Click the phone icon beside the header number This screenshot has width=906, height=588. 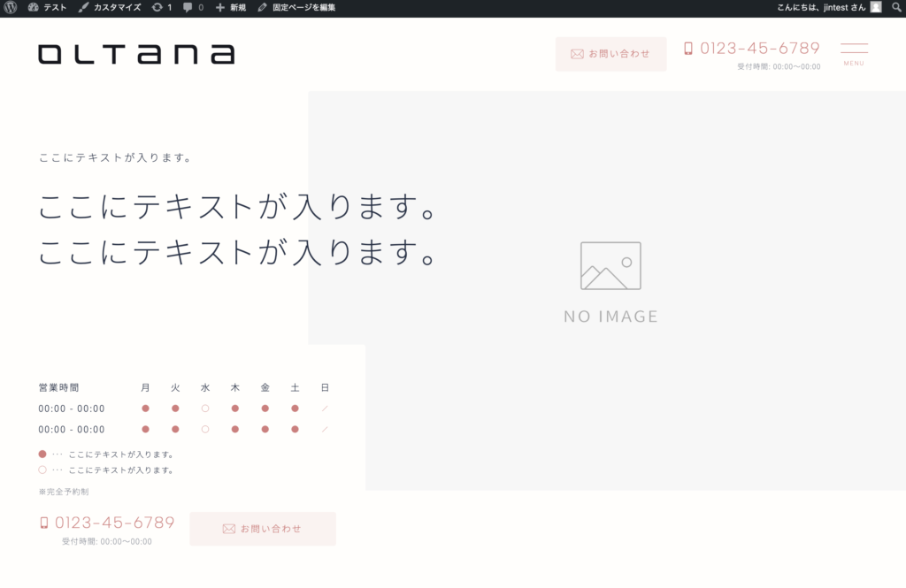[687, 49]
